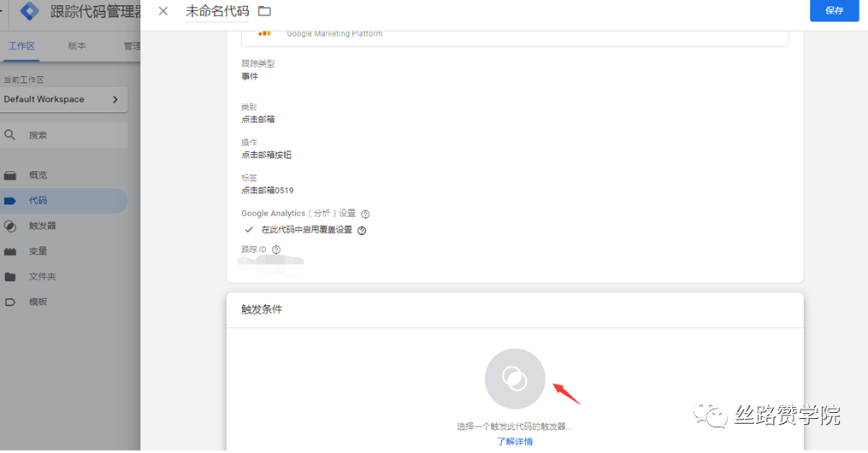Click the folder icon beside 未命名代码
The width and height of the screenshot is (868, 453).
(x=264, y=11)
